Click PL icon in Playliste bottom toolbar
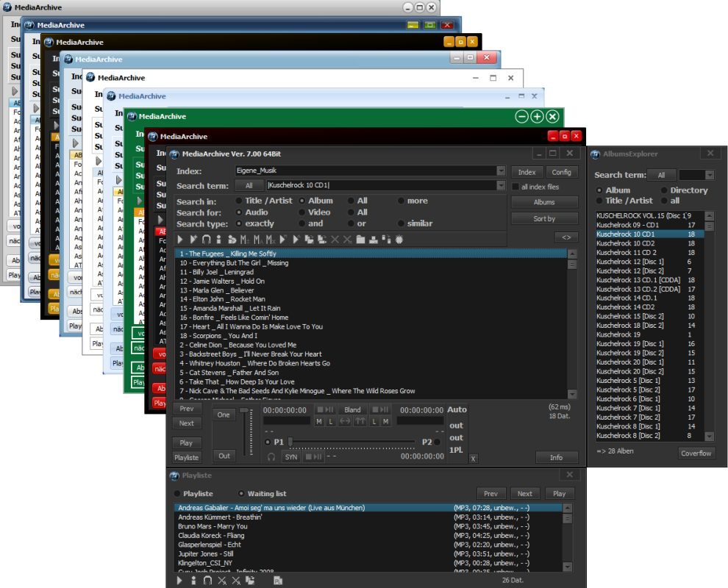The height and width of the screenshot is (588, 728). pyautogui.click(x=278, y=581)
